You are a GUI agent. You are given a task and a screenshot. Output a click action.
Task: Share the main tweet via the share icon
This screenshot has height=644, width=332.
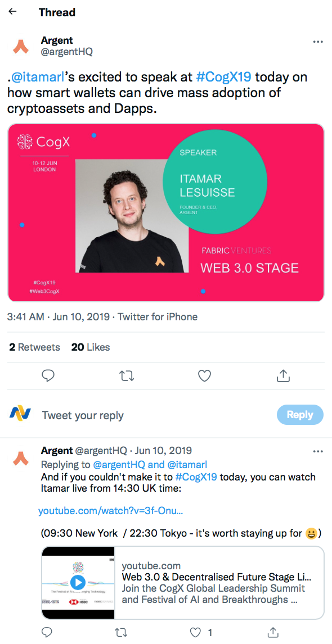[x=283, y=375]
